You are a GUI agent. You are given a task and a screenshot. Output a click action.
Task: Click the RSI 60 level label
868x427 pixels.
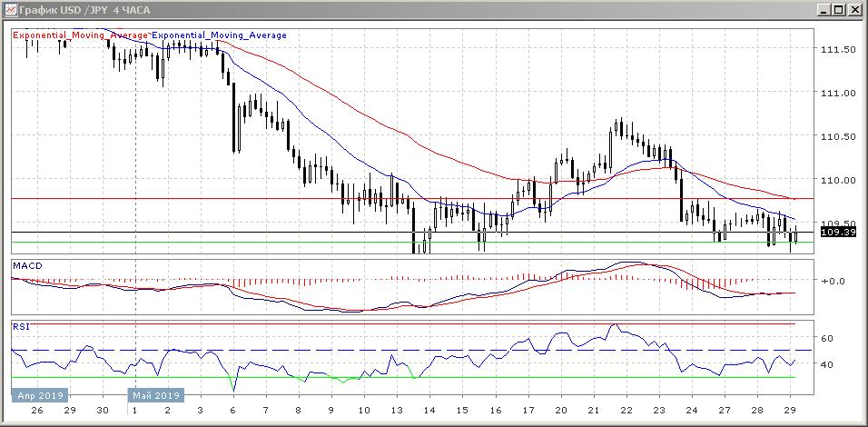pyautogui.click(x=827, y=338)
